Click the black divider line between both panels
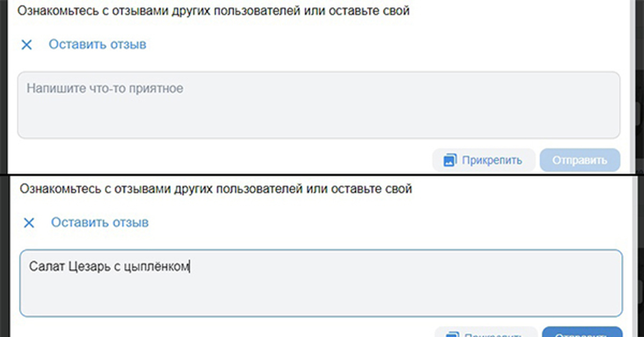Screen dimensions: 644x337 (x=322, y=175)
